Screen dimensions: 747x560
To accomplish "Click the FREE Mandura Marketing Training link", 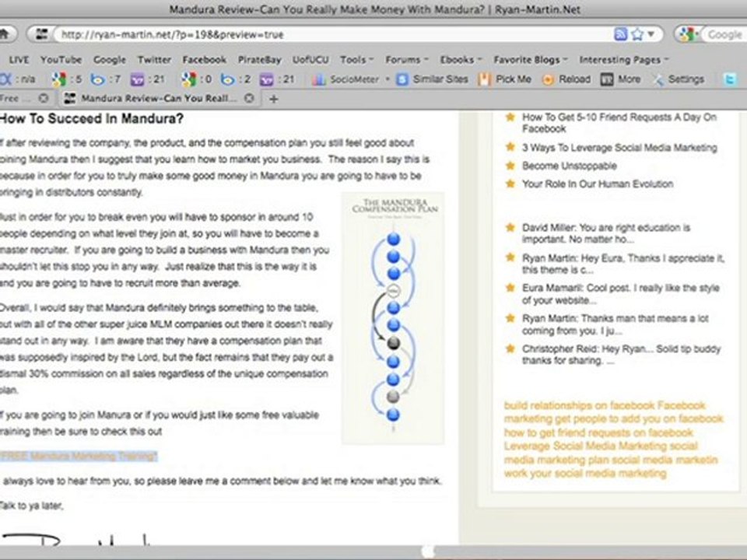I will coord(79,456).
